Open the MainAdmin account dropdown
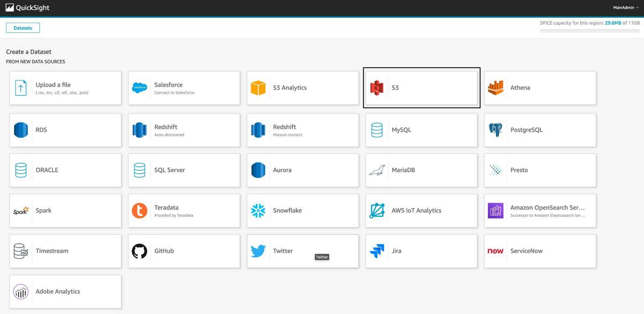Image resolution: width=644 pixels, height=314 pixels. point(626,8)
